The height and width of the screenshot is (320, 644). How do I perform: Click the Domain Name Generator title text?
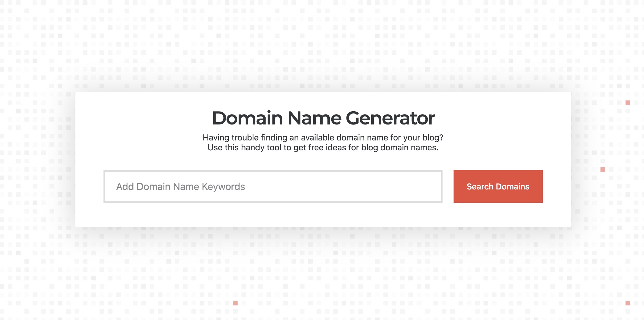(322, 118)
